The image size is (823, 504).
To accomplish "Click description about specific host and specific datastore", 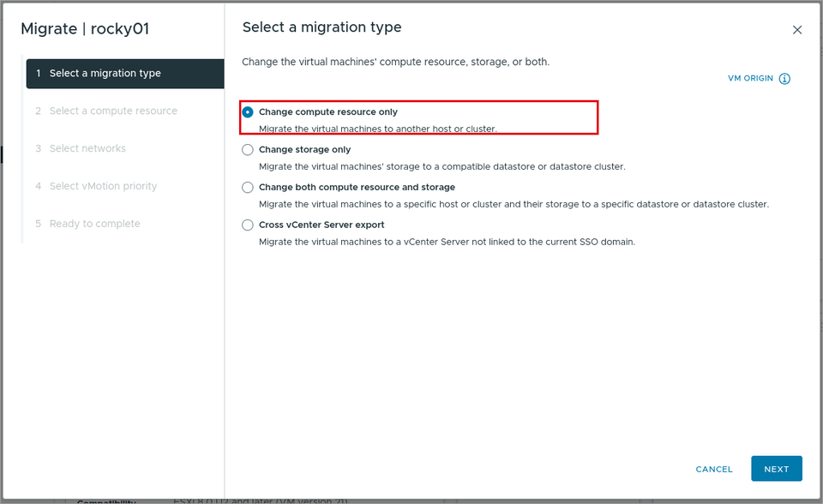I will click(x=514, y=204).
